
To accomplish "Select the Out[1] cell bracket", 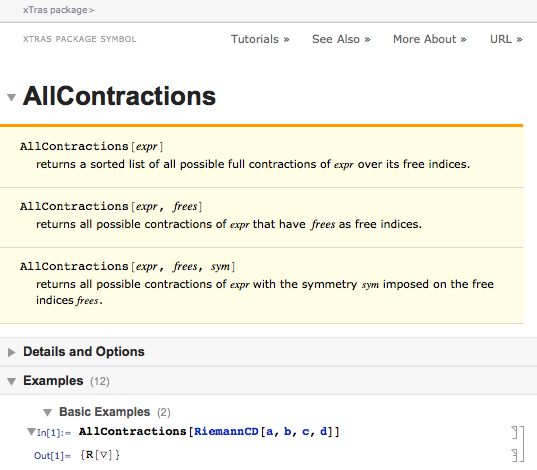I will tap(515, 456).
